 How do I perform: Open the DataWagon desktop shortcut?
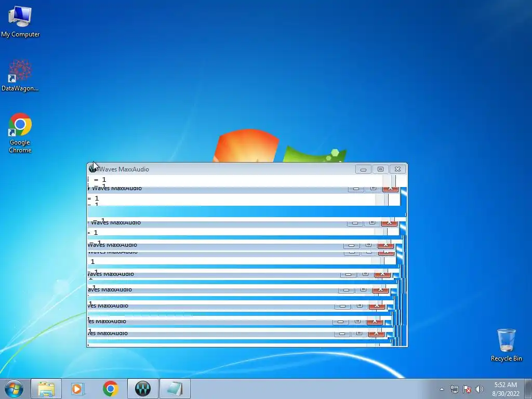point(20,75)
